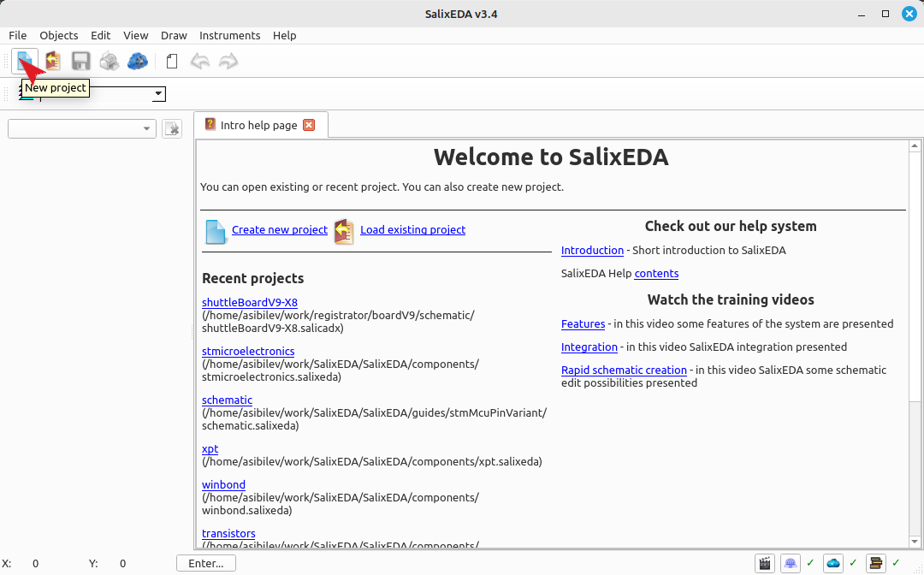Click the xpt.salixeda file path text
The width and height of the screenshot is (924, 575).
click(372, 462)
